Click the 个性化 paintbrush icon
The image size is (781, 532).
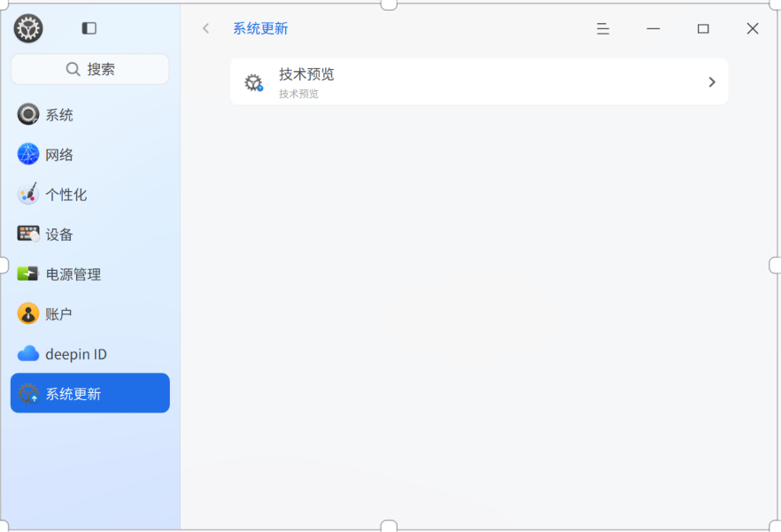pyautogui.click(x=28, y=194)
